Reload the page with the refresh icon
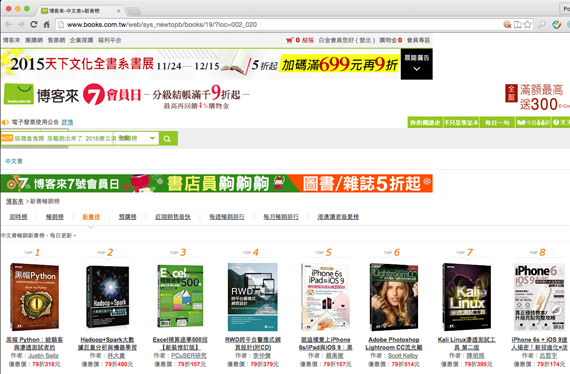 click(34, 24)
